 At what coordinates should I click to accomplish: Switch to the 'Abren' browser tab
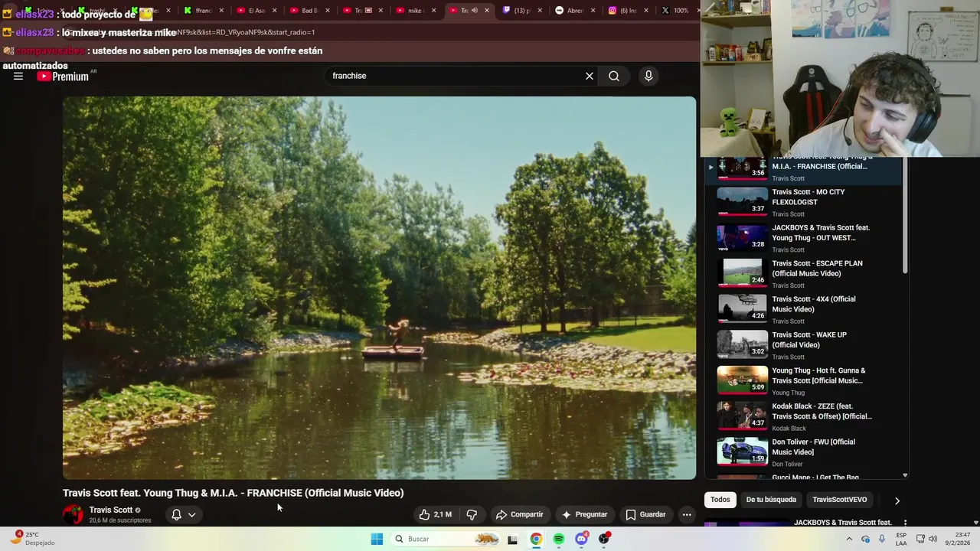pos(574,11)
